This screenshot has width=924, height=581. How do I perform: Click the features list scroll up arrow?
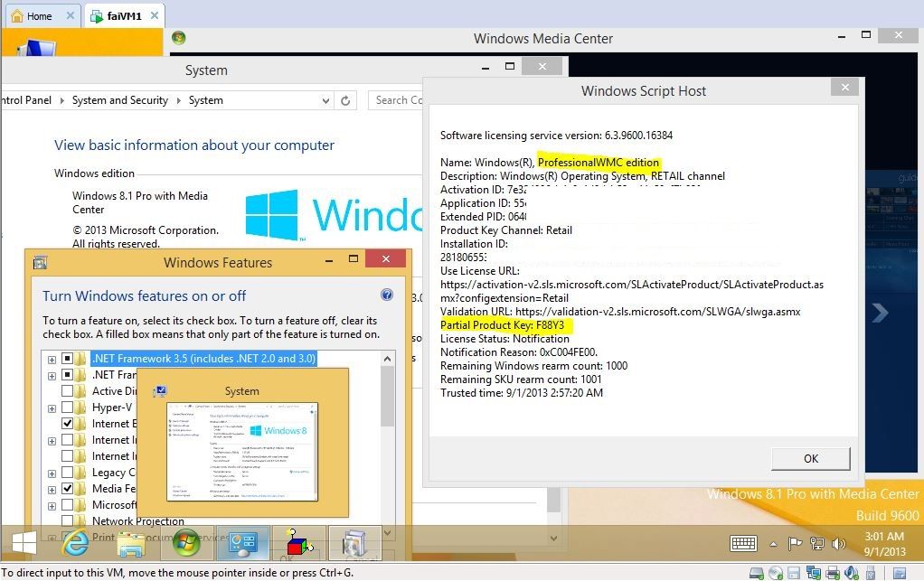coord(387,359)
